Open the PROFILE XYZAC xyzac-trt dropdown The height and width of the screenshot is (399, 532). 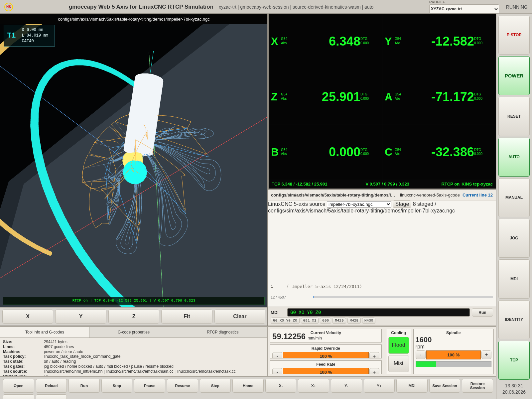click(x=464, y=9)
